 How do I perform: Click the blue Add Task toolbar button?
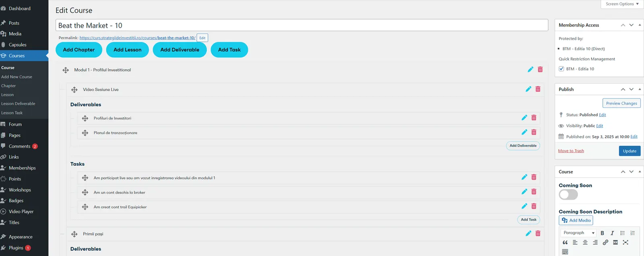click(x=229, y=50)
